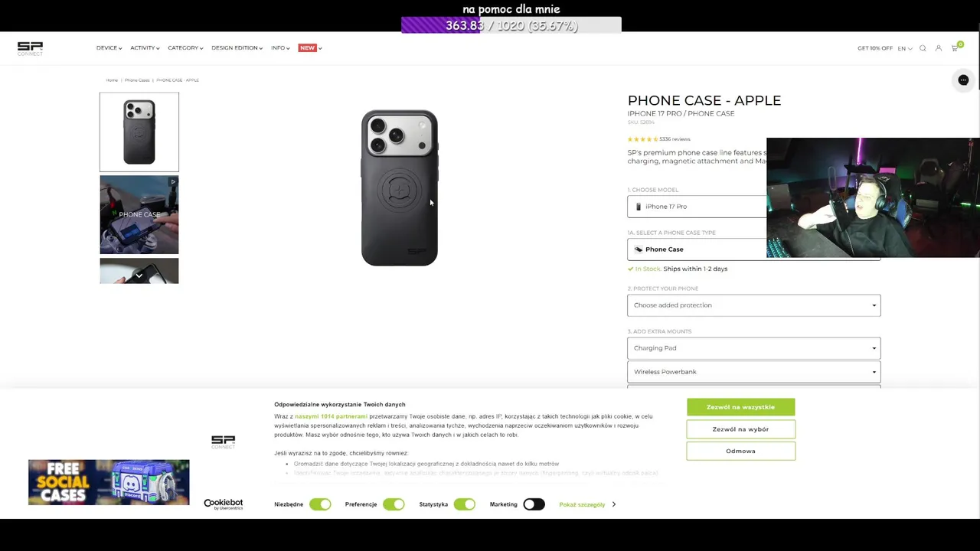Open the DEVICE menu

[x=109, y=48]
